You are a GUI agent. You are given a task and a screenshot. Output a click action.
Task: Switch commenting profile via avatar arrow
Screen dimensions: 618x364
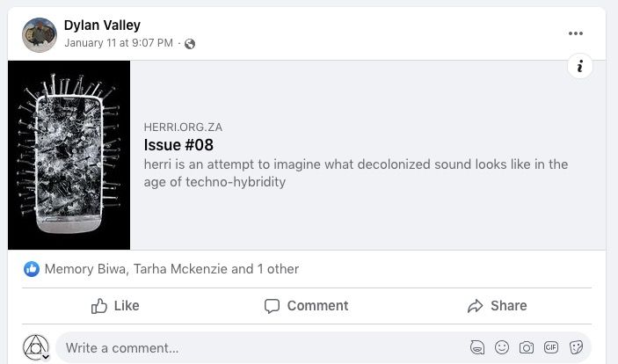click(x=46, y=356)
